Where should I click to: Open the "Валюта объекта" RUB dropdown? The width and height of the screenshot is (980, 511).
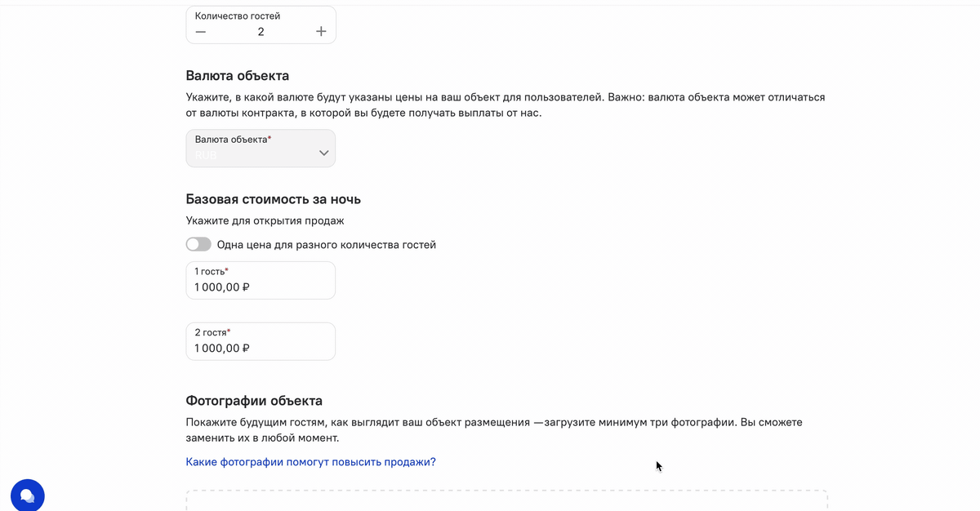(x=261, y=149)
